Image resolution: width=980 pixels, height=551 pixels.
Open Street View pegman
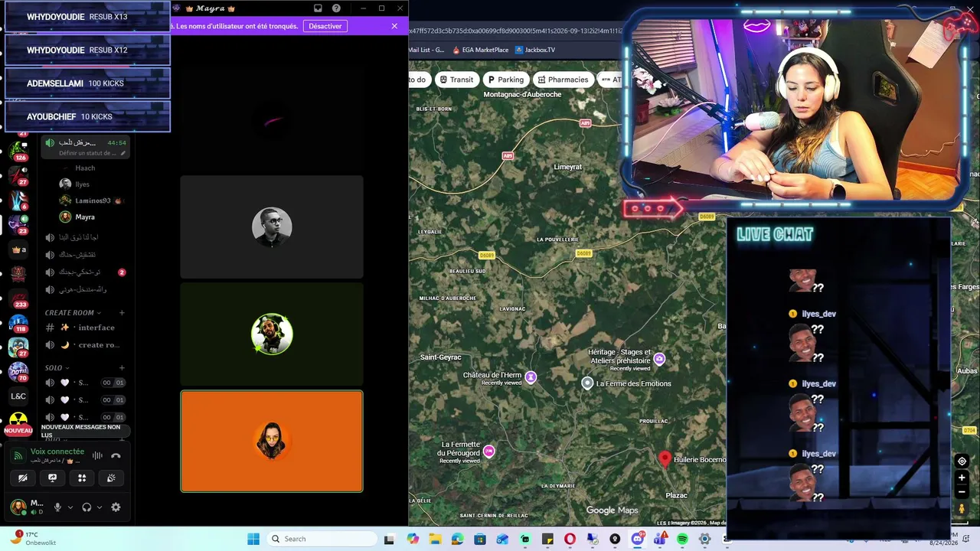pos(962,509)
